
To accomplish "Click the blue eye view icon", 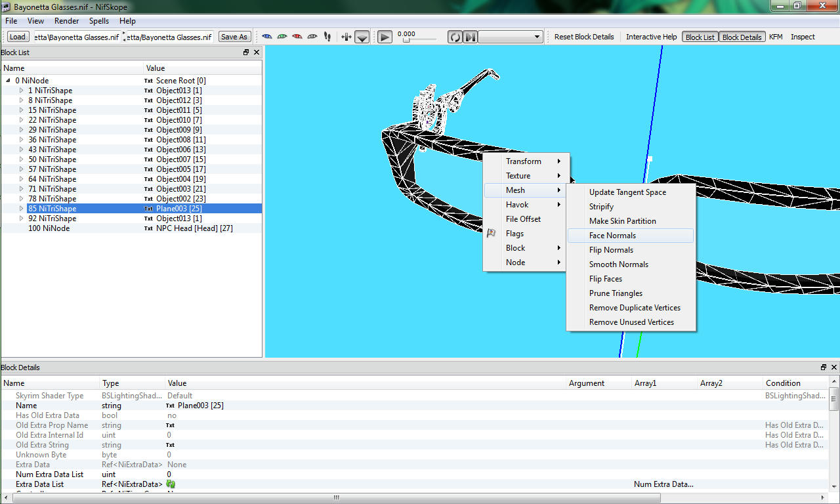I will pyautogui.click(x=267, y=37).
